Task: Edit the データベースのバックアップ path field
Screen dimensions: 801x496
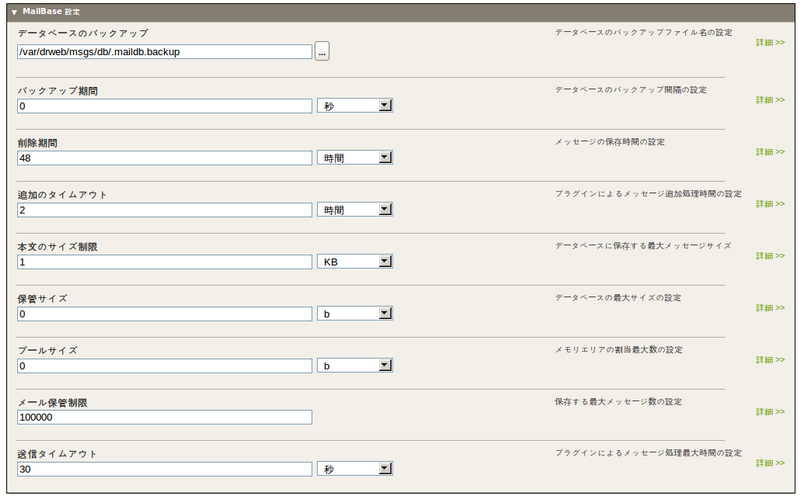Action: (x=164, y=52)
